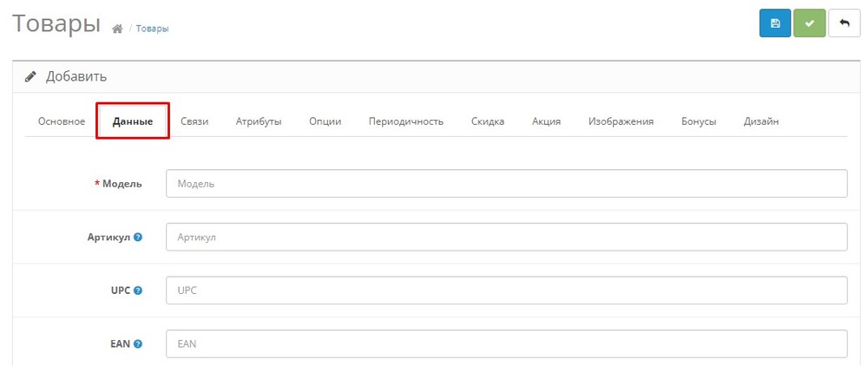Click the help icon next to Артикул
The height and width of the screenshot is (366, 868).
pyautogui.click(x=138, y=237)
